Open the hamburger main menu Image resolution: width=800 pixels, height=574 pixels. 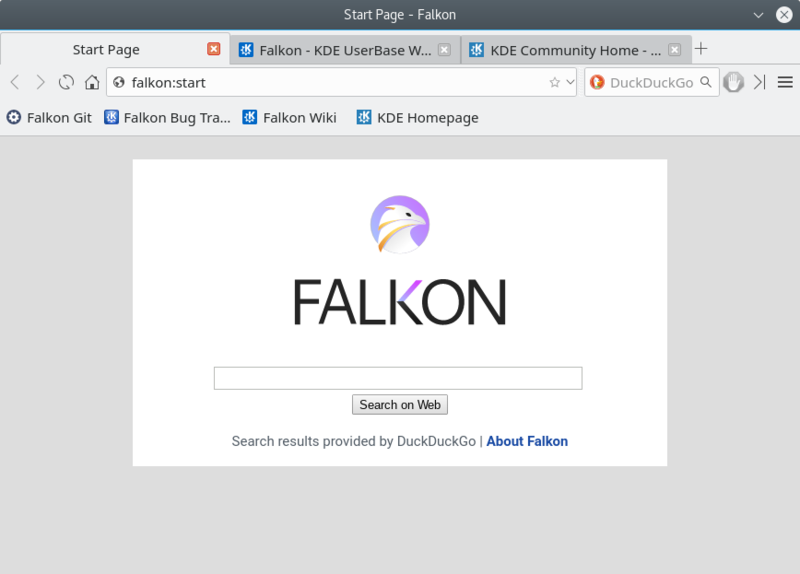coord(785,82)
